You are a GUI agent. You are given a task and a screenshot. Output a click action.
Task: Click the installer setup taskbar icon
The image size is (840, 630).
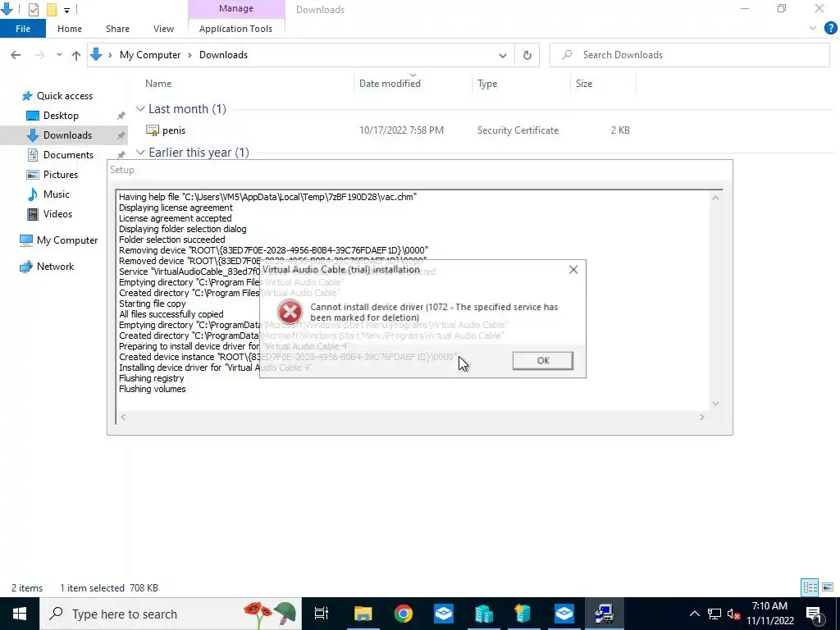point(605,614)
